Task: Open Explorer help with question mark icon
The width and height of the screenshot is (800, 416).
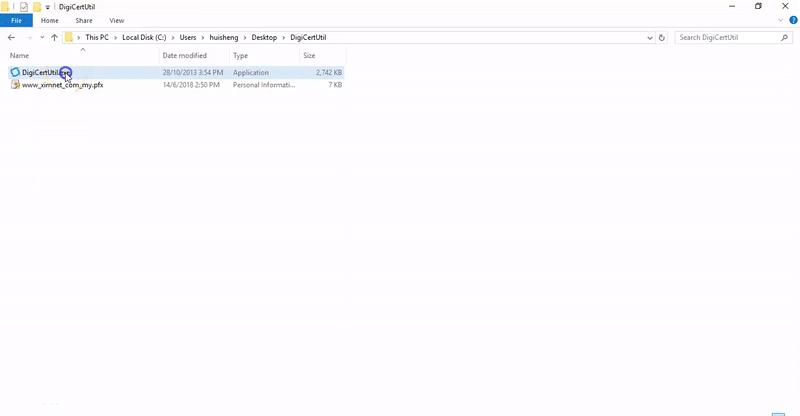Action: [x=793, y=20]
